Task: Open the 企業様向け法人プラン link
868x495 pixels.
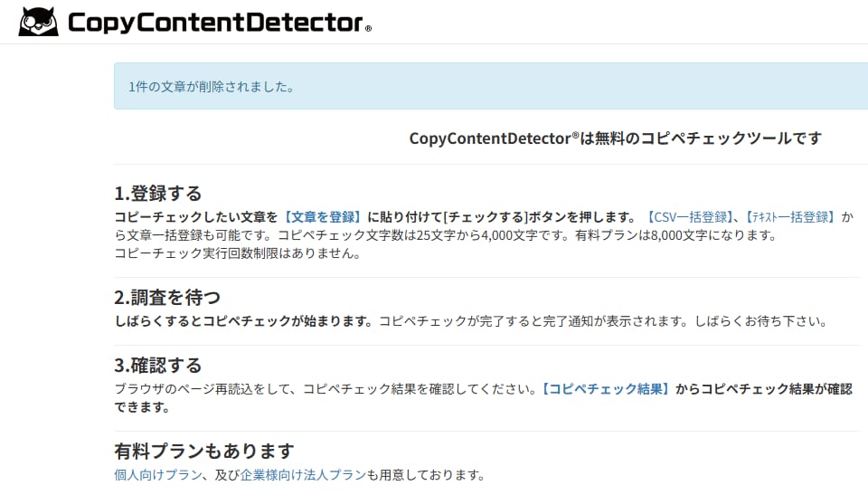Action: [x=304, y=475]
